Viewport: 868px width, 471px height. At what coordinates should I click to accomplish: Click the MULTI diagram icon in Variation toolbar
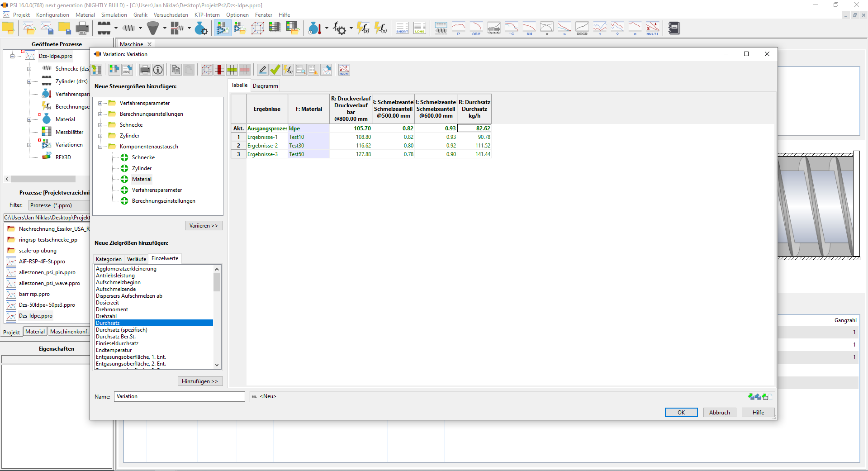(344, 70)
